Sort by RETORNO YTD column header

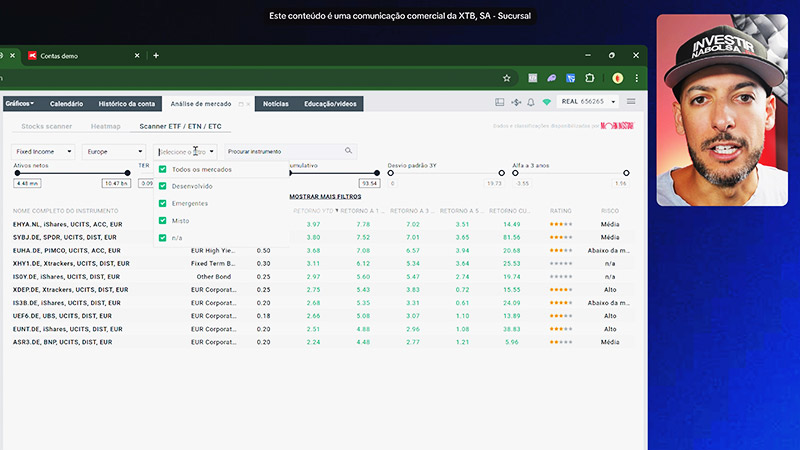pos(313,211)
